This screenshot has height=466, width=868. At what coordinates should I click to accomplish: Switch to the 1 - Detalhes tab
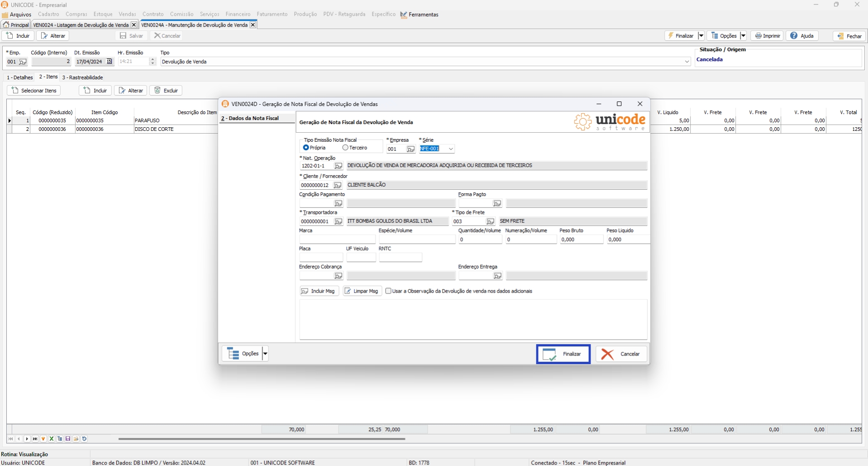point(20,77)
